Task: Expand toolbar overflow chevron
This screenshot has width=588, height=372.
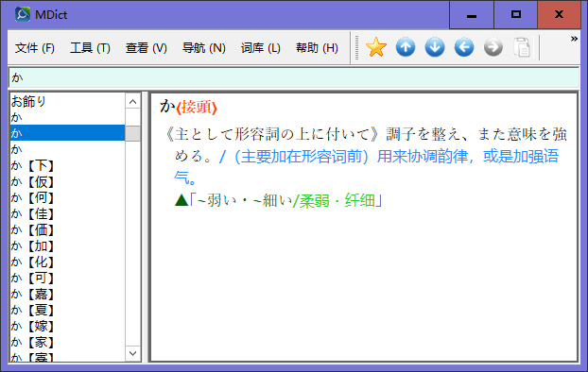Action: tap(574, 39)
